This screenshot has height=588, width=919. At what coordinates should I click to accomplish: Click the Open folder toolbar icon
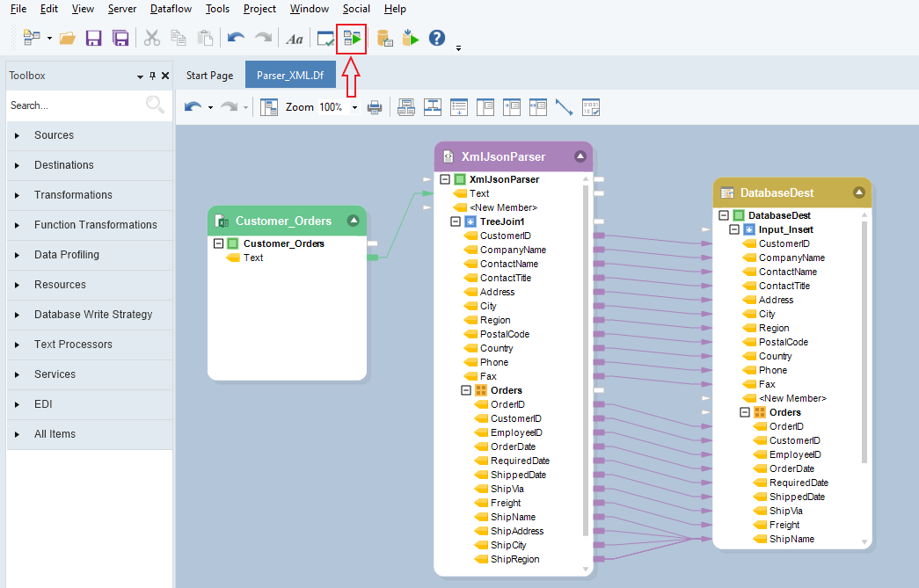(x=67, y=39)
